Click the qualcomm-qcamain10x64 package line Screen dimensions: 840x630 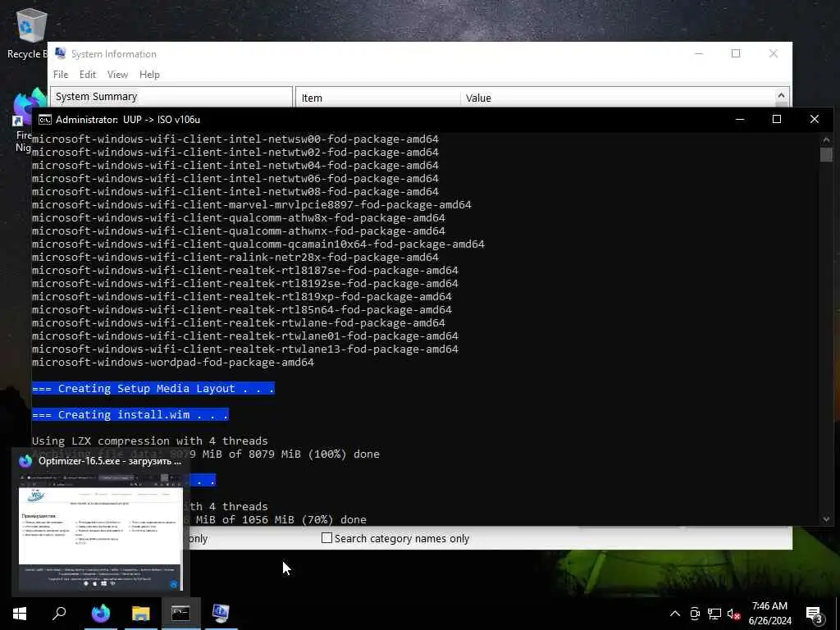(258, 244)
